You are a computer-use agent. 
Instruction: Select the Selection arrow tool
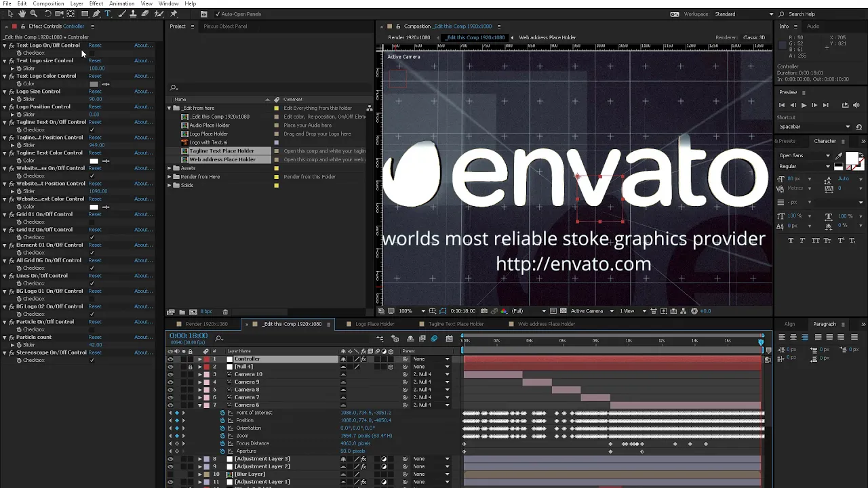pyautogui.click(x=10, y=14)
